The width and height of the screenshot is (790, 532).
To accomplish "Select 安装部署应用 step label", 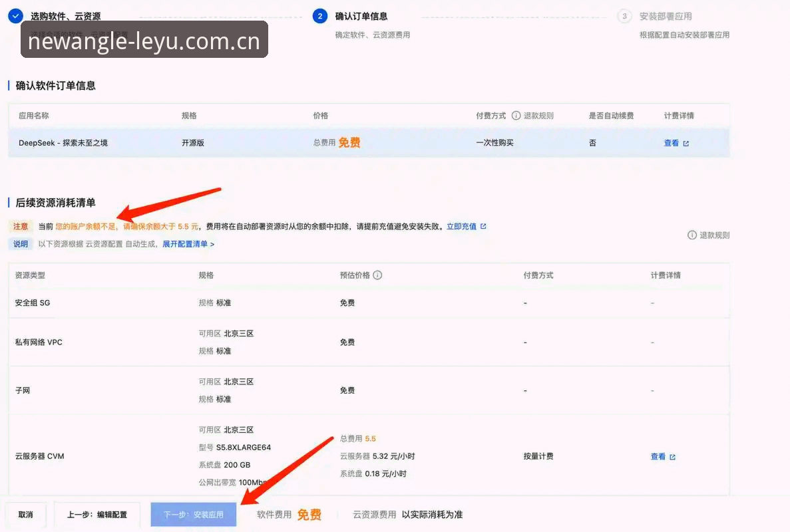I will [666, 16].
